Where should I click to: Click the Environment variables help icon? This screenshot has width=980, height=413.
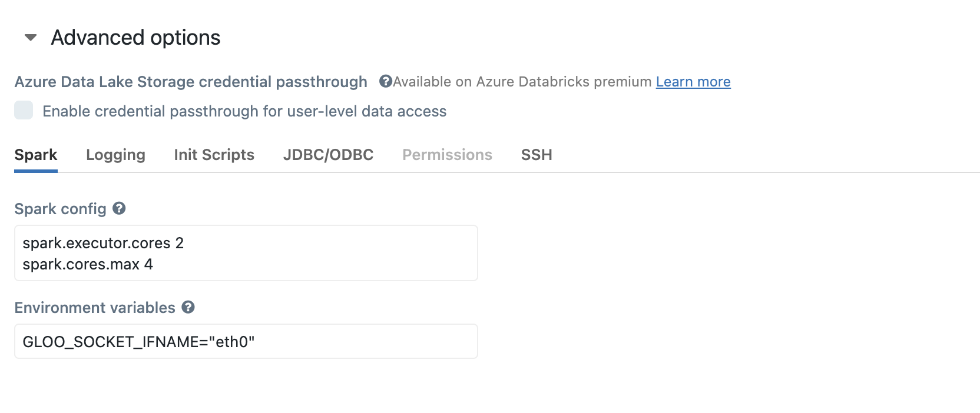click(x=188, y=307)
